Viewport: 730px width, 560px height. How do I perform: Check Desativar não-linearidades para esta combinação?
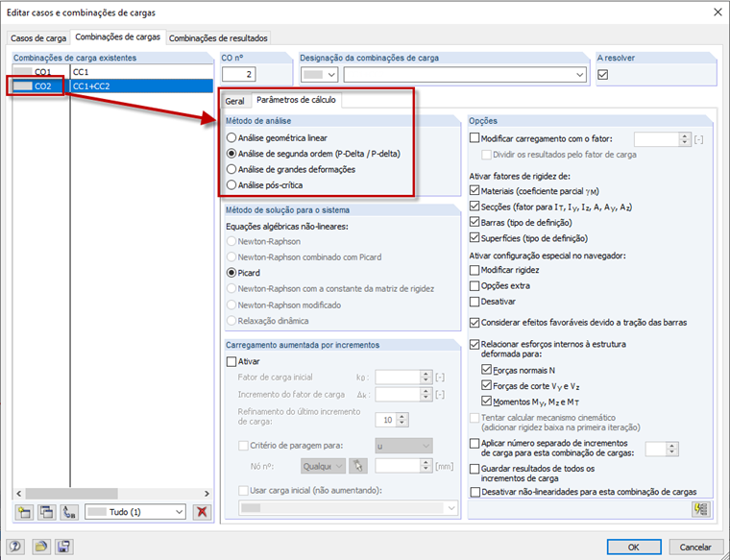[x=474, y=492]
